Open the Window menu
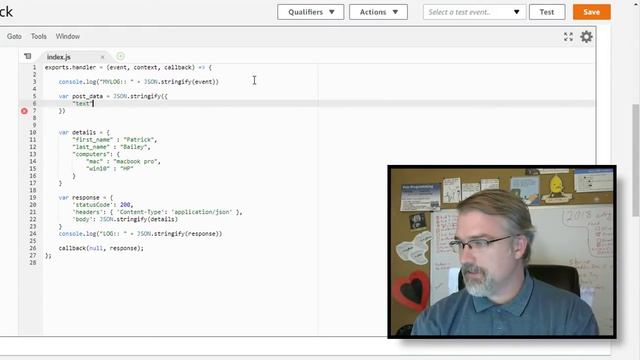The width and height of the screenshot is (640, 360). 68,36
